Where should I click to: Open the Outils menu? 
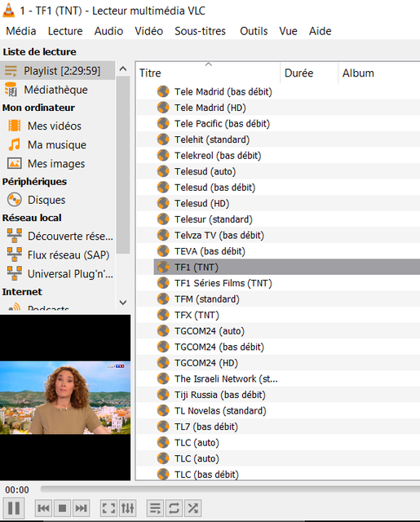tap(254, 31)
